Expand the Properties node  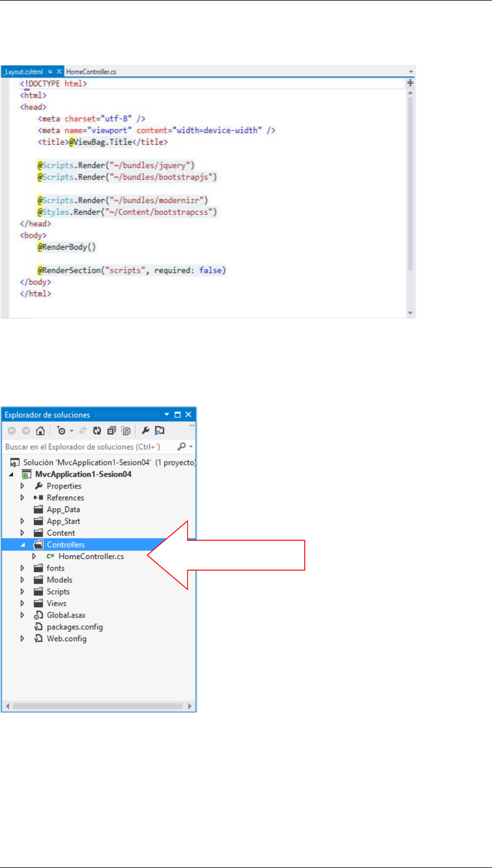pos(22,486)
